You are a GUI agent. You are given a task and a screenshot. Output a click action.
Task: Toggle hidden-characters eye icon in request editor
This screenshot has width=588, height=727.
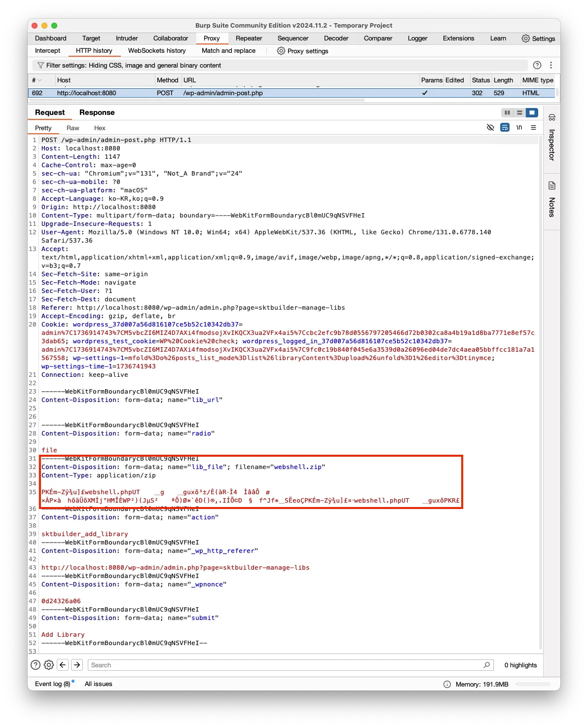pos(490,127)
